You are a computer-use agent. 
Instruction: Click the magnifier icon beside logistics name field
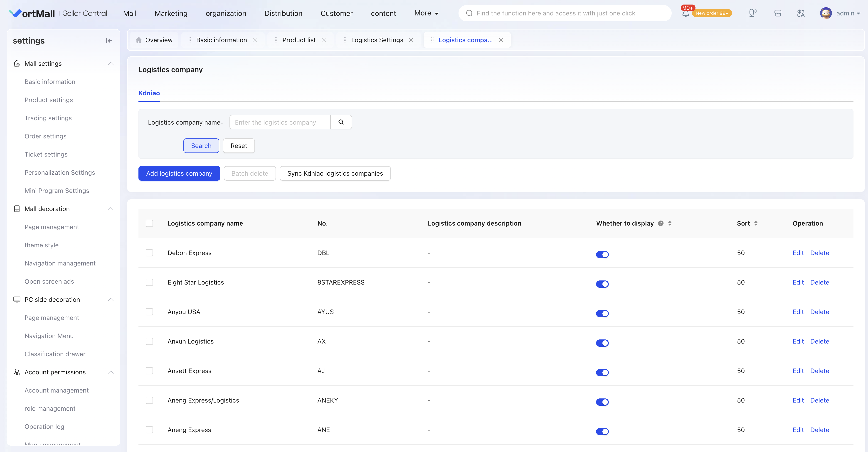click(x=341, y=122)
